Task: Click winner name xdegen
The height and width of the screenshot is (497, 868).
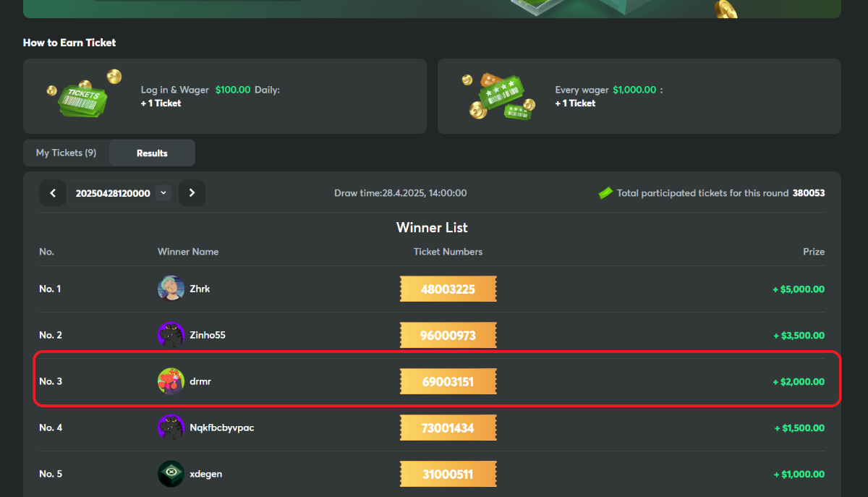Action: tap(205, 474)
